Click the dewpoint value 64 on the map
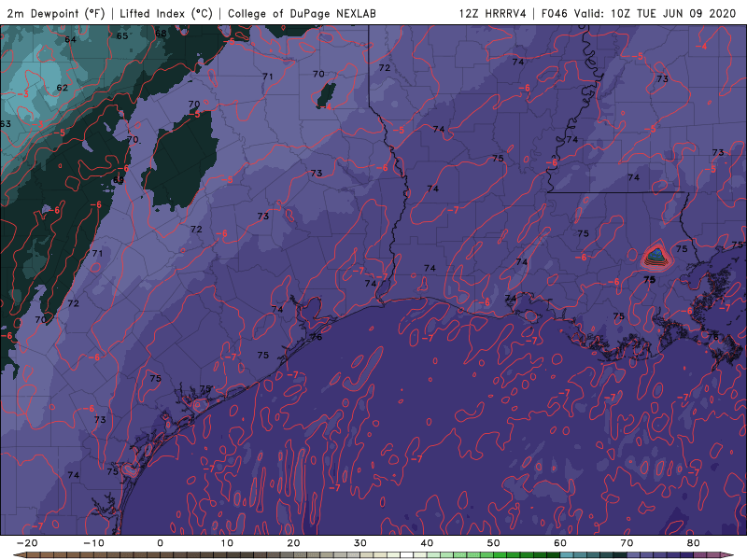 coord(71,39)
